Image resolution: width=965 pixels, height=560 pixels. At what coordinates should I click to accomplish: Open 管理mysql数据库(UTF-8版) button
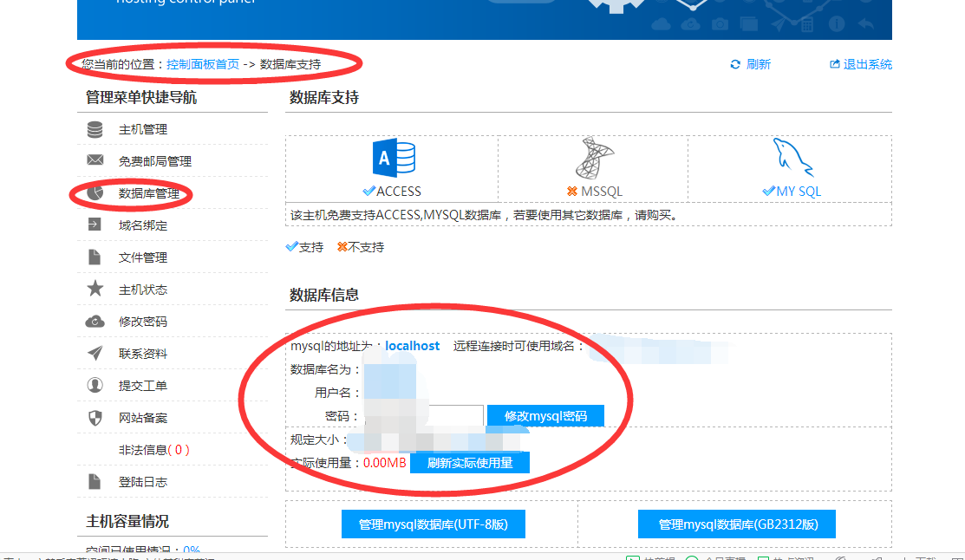(x=433, y=524)
